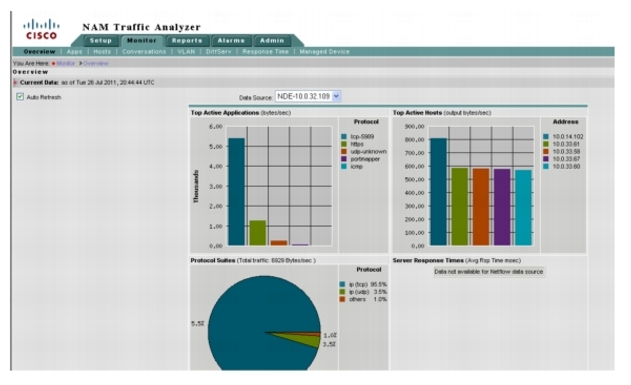Click the ip (tcp) pie legend swatch
631x385 pixels.
[342, 284]
